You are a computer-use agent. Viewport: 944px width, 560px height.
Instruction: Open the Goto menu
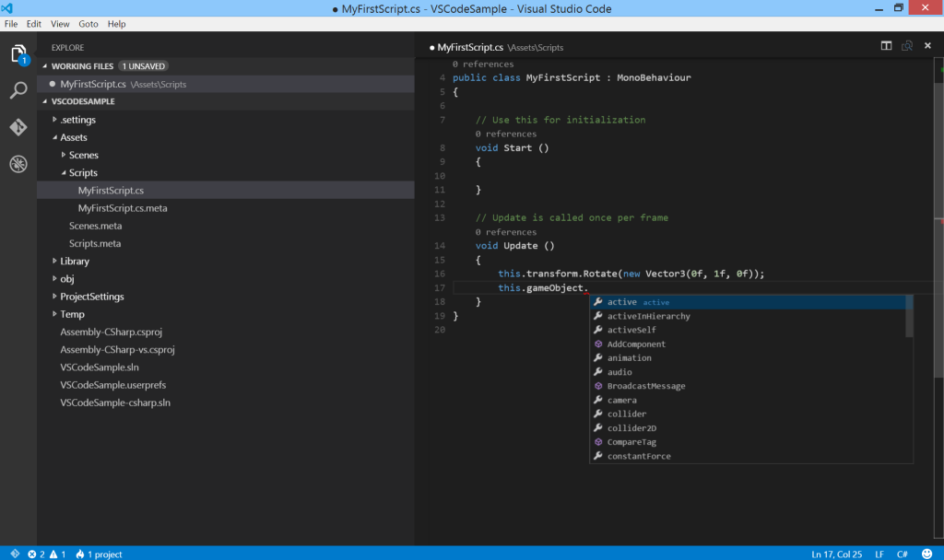(x=88, y=23)
